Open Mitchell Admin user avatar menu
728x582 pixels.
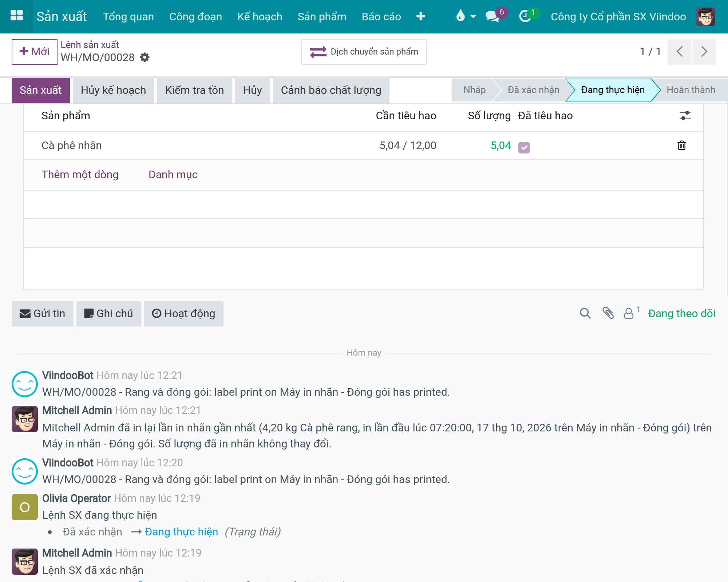(x=705, y=17)
